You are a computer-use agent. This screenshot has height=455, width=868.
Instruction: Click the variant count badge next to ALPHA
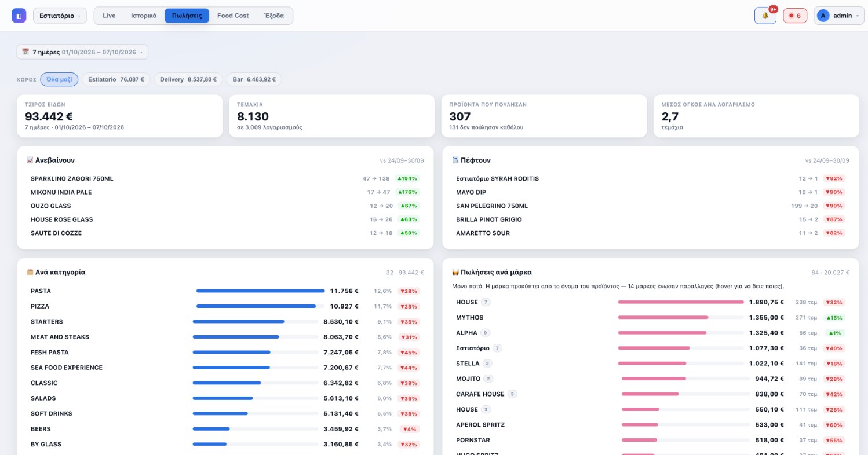[x=486, y=333]
